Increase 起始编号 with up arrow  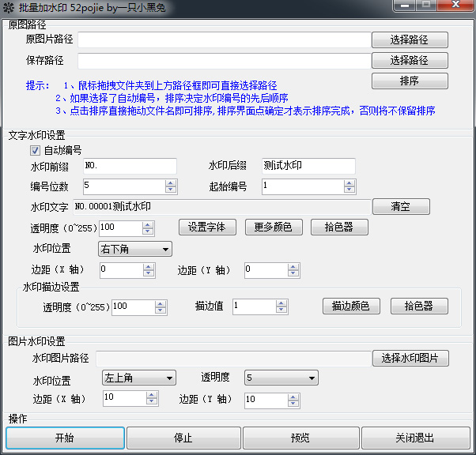349,183
